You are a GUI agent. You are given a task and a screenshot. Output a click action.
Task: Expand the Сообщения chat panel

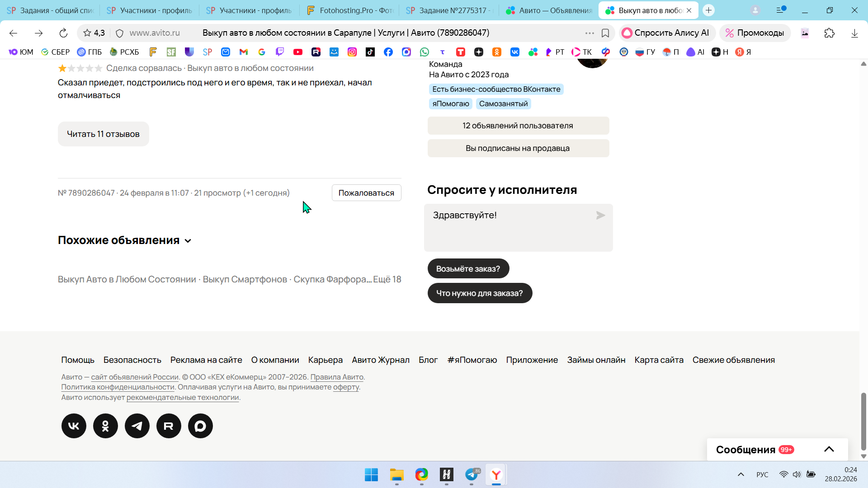tap(829, 449)
